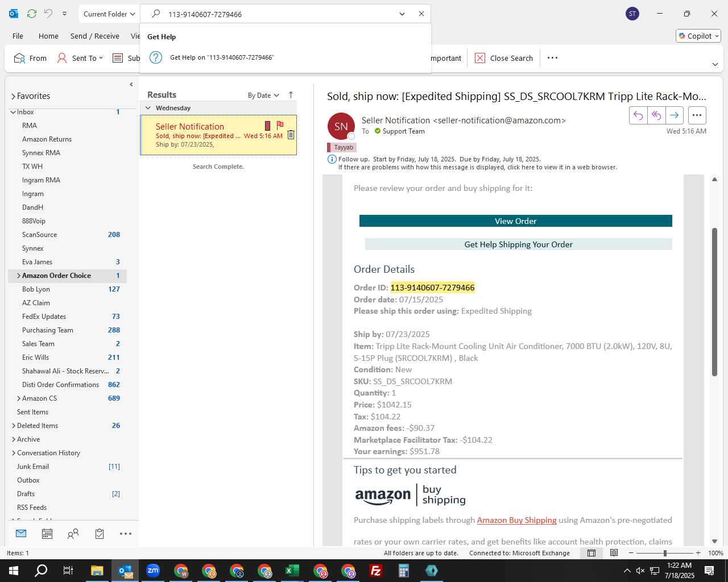Switch to the Home ribbon tab
The width and height of the screenshot is (728, 582).
click(48, 36)
